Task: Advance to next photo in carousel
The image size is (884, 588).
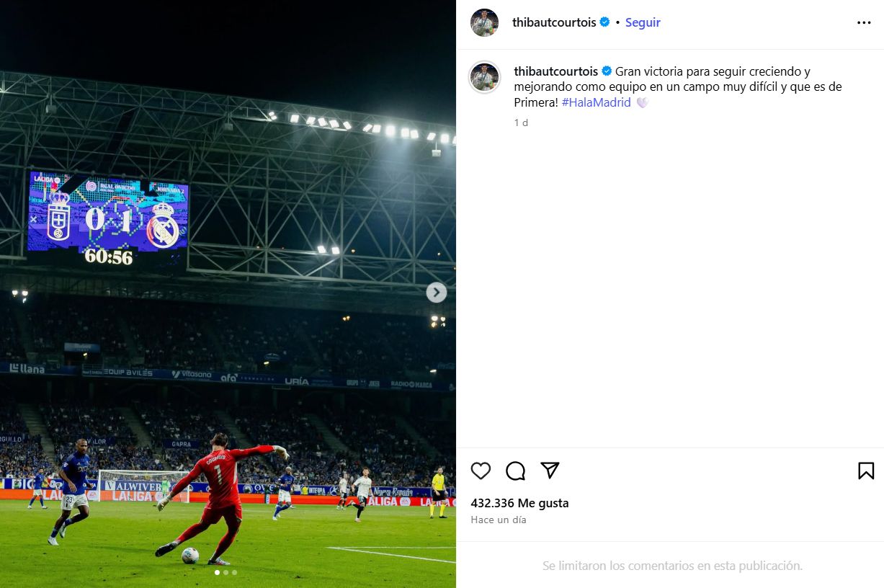Action: [x=437, y=293]
